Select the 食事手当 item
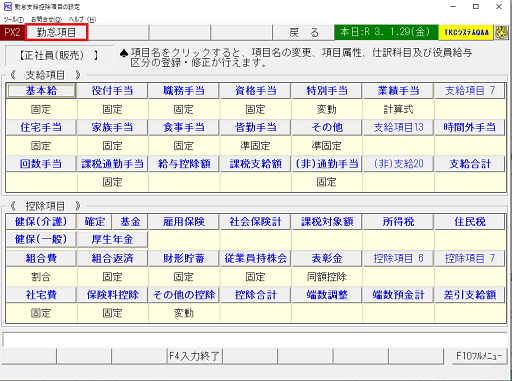The height and width of the screenshot is (381, 512). tap(184, 127)
